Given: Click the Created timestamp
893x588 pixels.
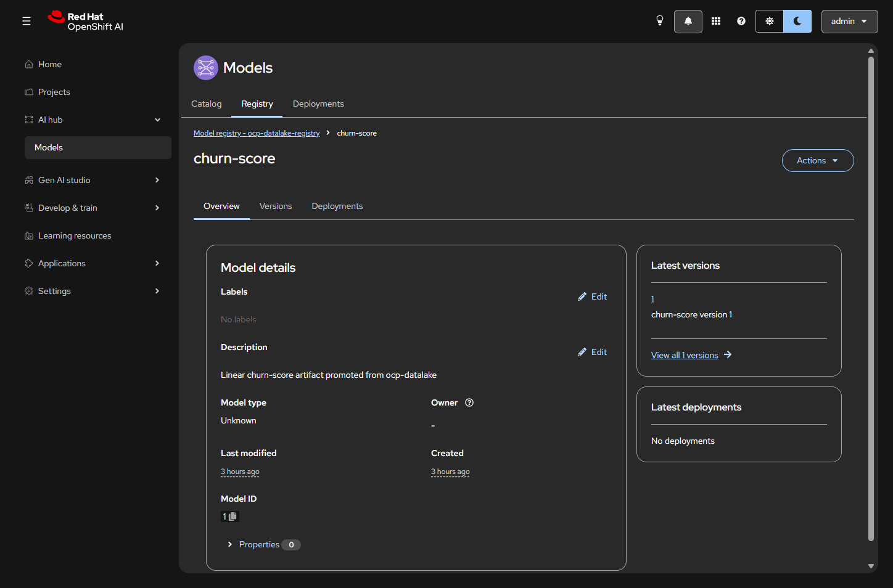Looking at the screenshot, I should (450, 472).
